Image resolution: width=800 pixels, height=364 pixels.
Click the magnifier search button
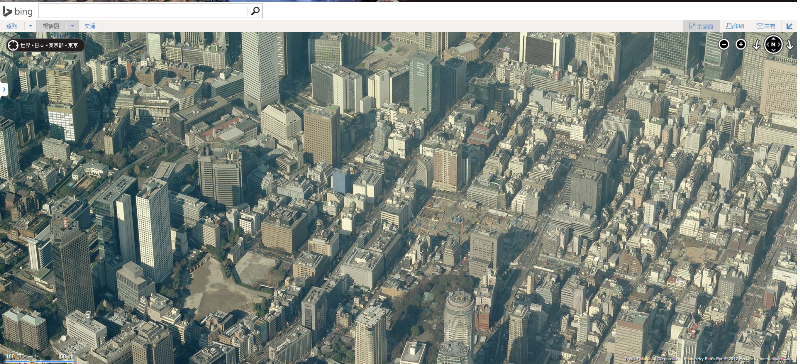tap(255, 11)
